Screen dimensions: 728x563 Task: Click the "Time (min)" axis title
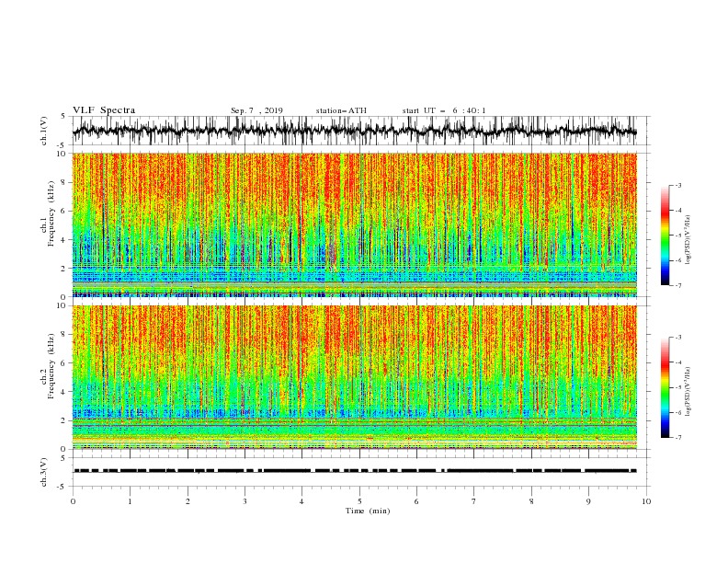[368, 511]
